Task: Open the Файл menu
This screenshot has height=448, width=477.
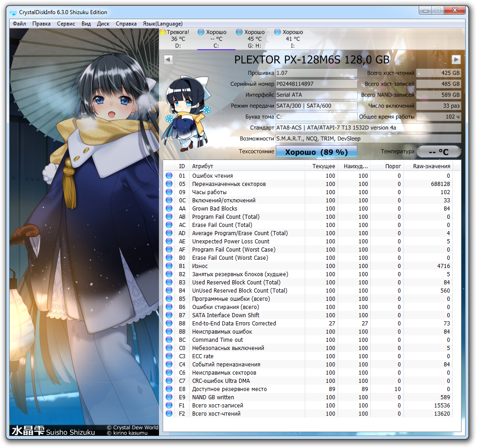Action: [19, 24]
